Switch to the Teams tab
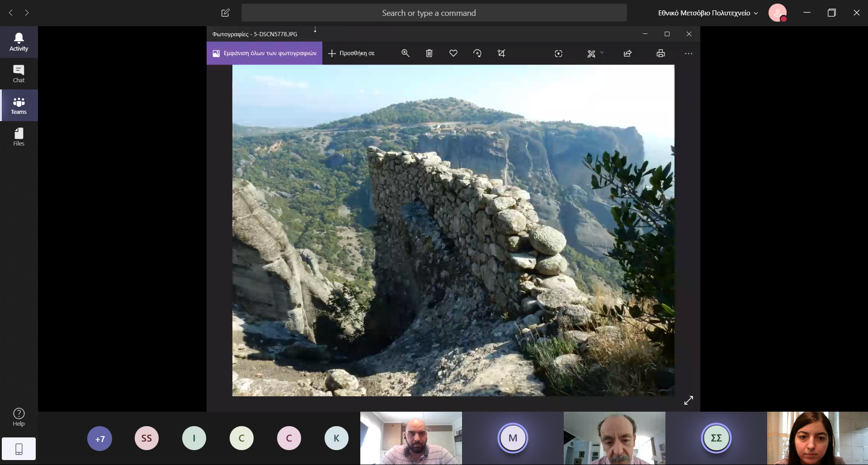The width and height of the screenshot is (868, 465). point(19,105)
